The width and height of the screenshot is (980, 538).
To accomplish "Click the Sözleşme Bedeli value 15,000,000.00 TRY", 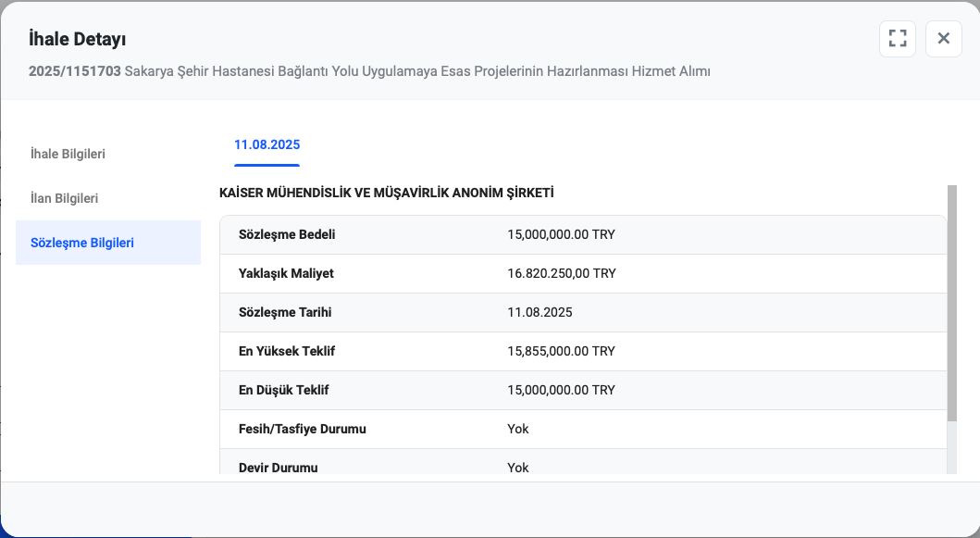I will point(561,234).
